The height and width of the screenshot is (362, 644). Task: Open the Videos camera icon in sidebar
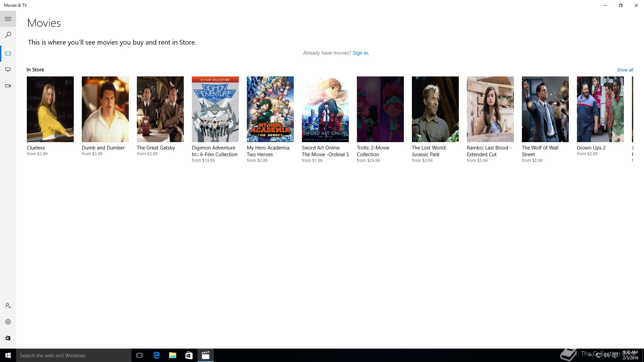pos(8,86)
